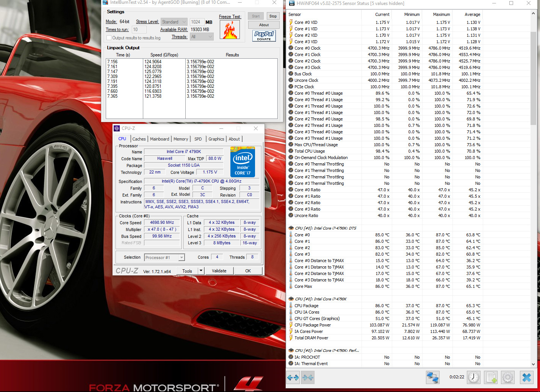Click the scrollbar down arrow in HWiNFO
Screen dimensions: 540x392
click(533, 364)
